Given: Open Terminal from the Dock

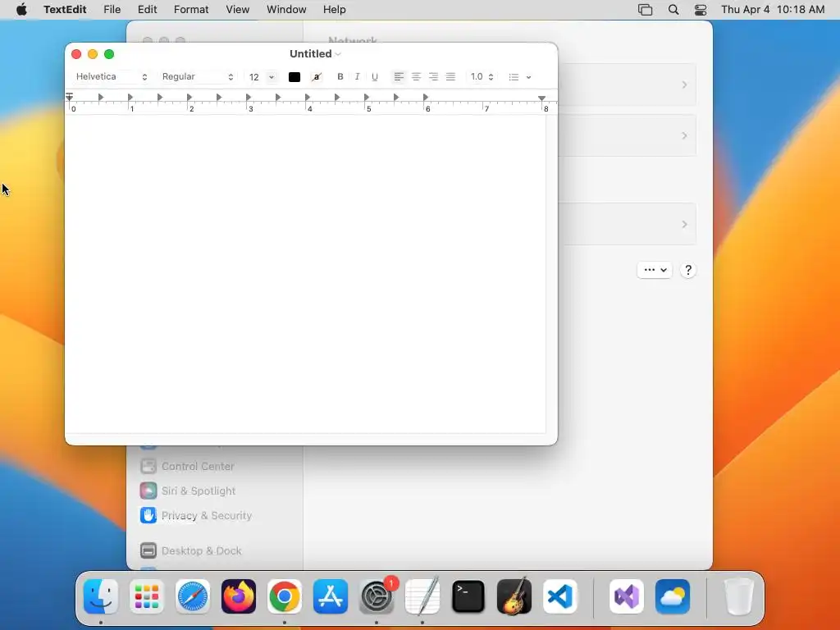Looking at the screenshot, I should (468, 596).
